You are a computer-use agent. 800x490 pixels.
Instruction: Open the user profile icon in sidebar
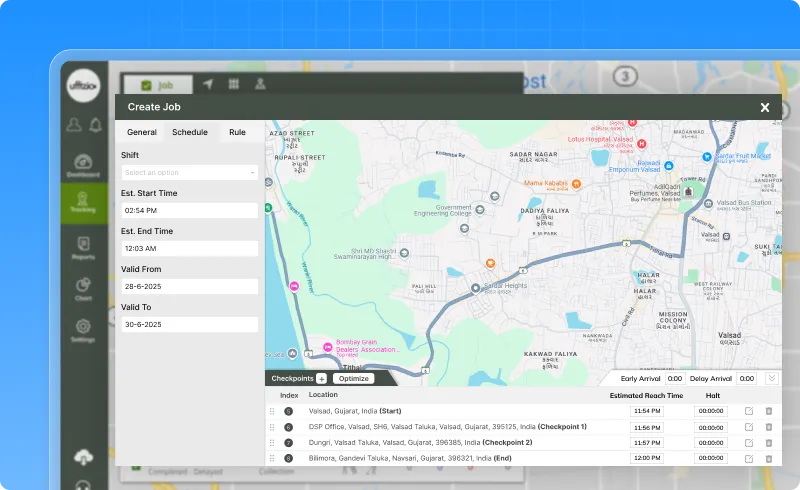point(73,125)
